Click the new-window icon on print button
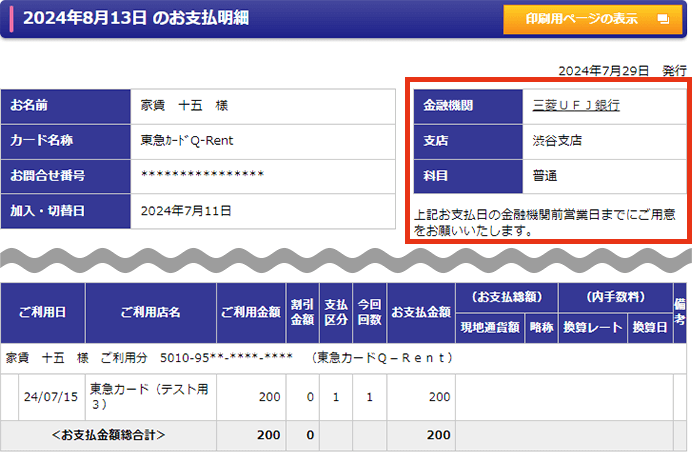The width and height of the screenshot is (692, 452). [661, 19]
